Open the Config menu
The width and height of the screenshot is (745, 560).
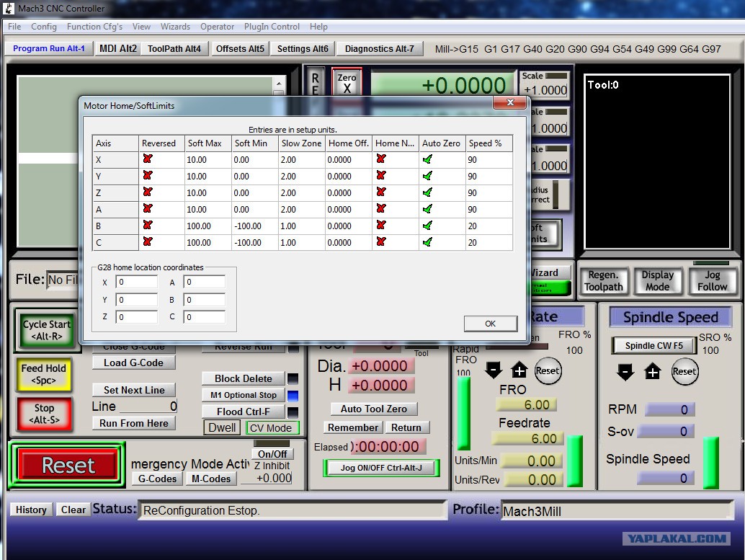[44, 27]
